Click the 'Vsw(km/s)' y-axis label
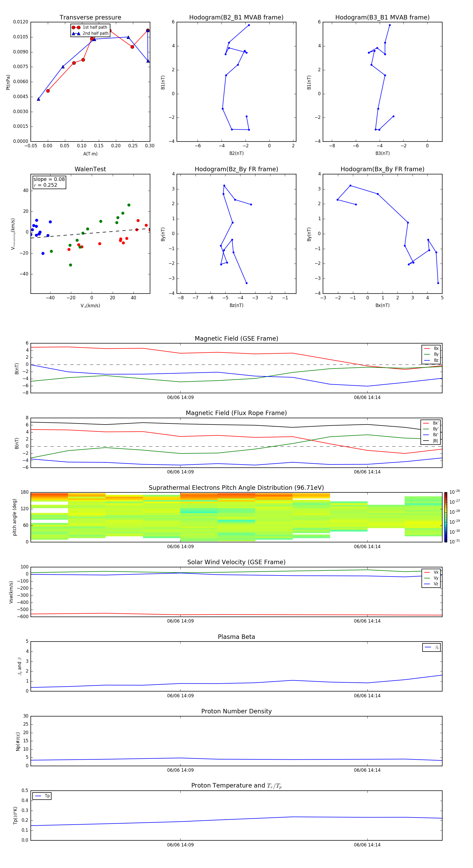The height and width of the screenshot is (868, 473). point(11,592)
